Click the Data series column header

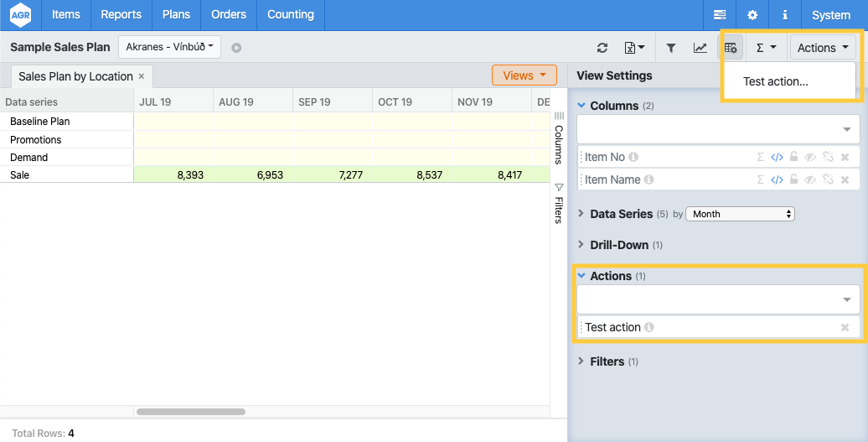pos(67,102)
